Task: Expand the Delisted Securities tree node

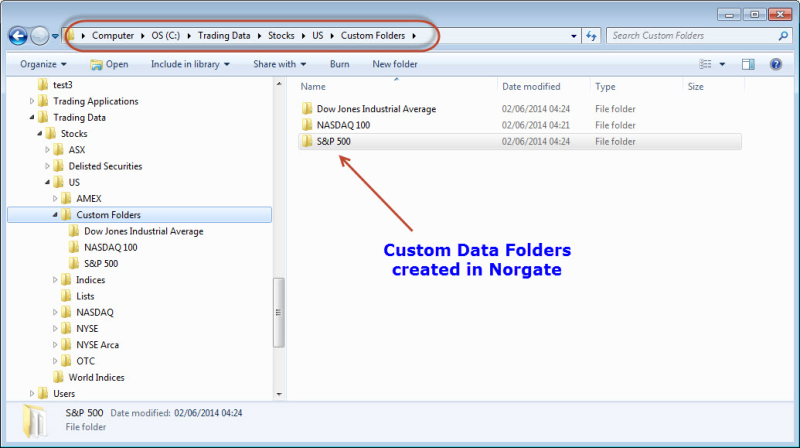Action: pos(47,166)
